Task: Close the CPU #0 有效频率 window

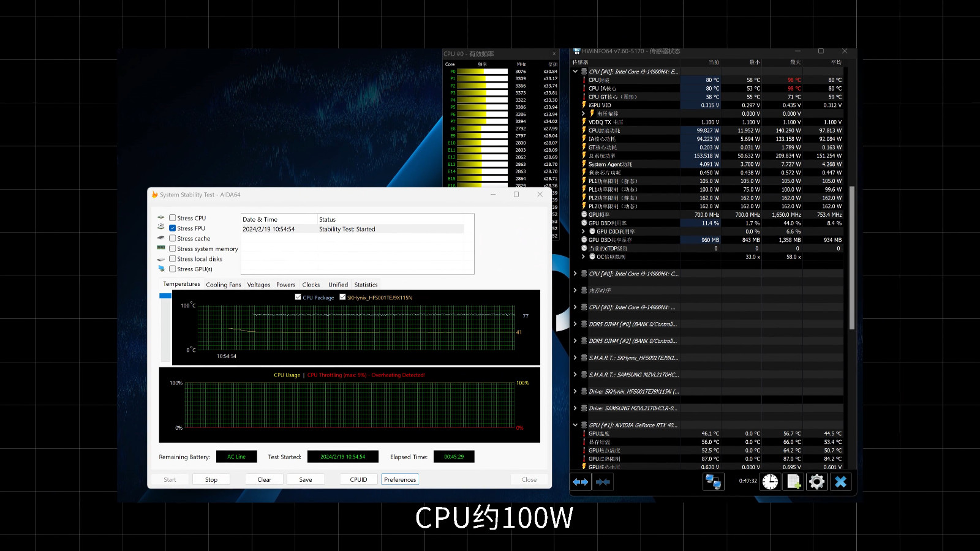Action: coord(554,54)
